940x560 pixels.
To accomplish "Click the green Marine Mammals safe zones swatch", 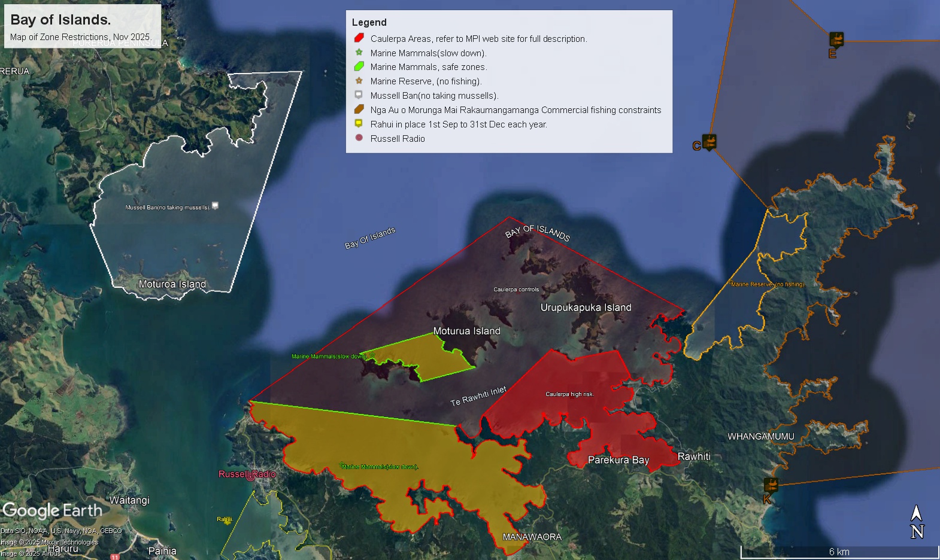I will coord(359,66).
